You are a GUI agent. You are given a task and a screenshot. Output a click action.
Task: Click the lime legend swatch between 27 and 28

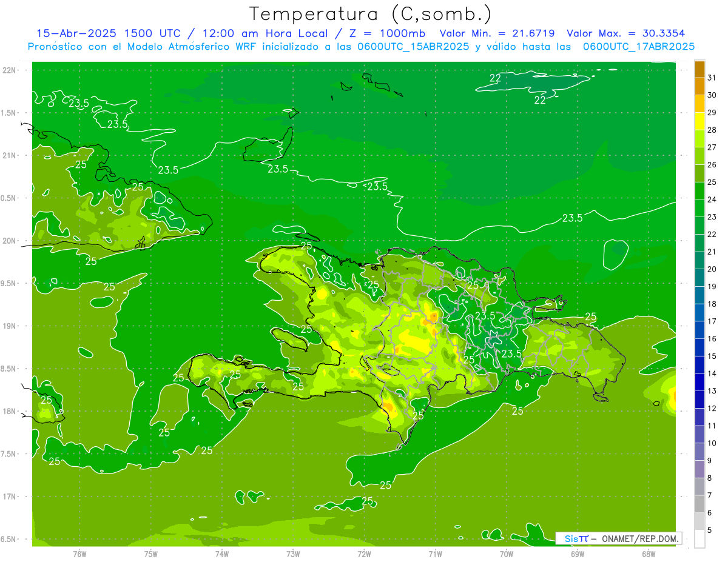(699, 139)
